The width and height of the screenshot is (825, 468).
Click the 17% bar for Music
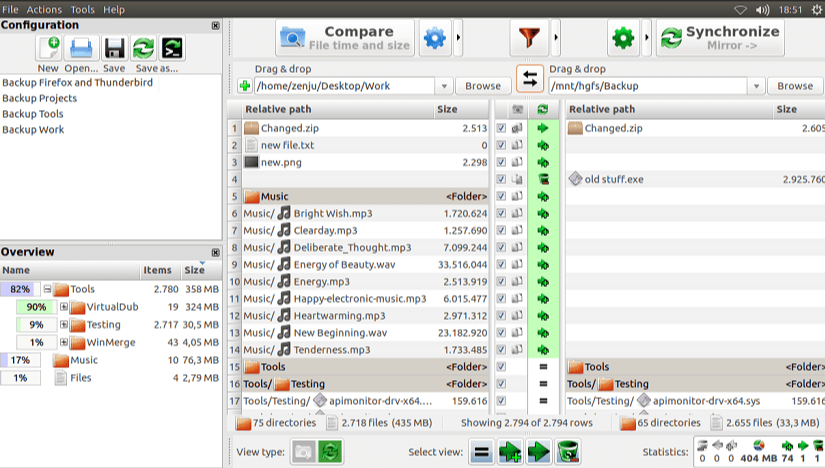pyautogui.click(x=20, y=360)
